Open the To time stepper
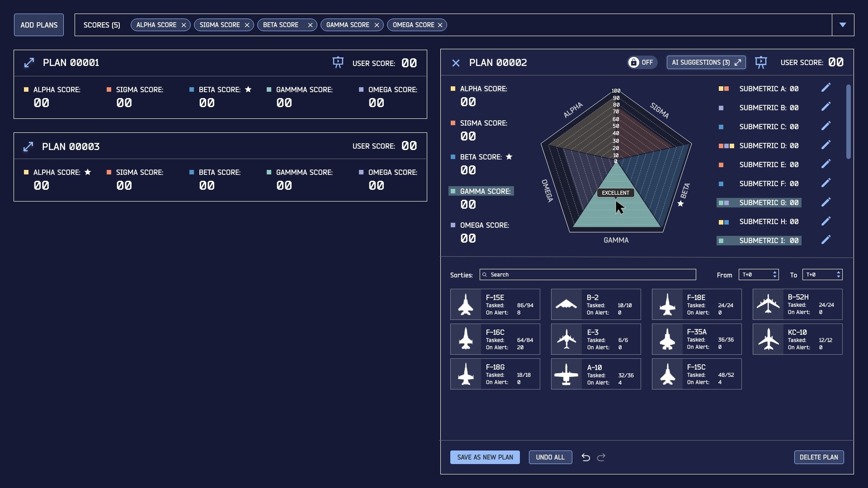 838,275
